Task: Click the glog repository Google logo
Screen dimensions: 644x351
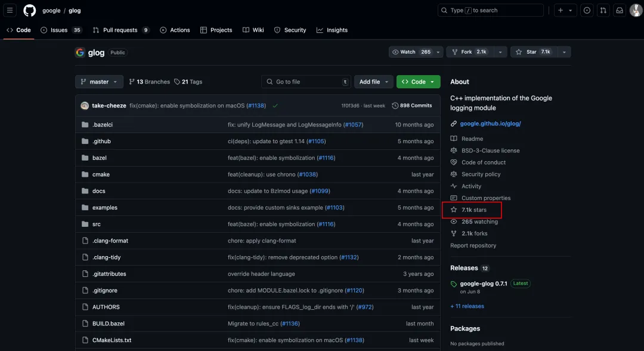Action: [x=80, y=52]
